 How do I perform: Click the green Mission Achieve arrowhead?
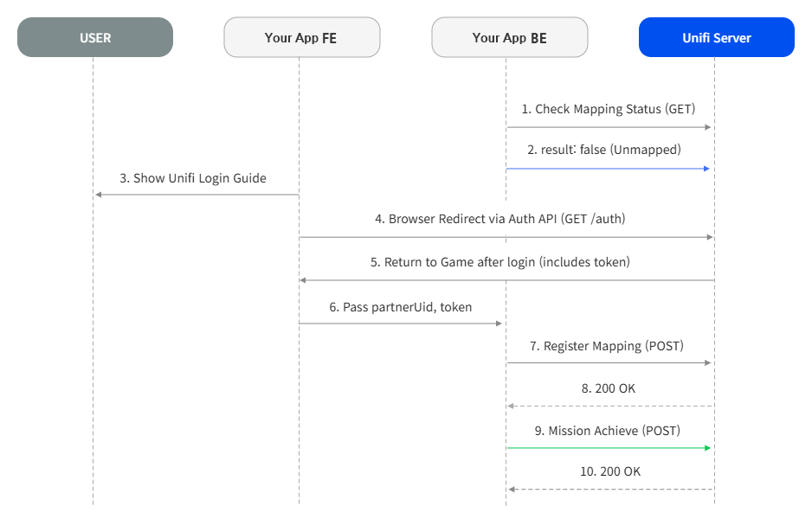[x=707, y=447]
